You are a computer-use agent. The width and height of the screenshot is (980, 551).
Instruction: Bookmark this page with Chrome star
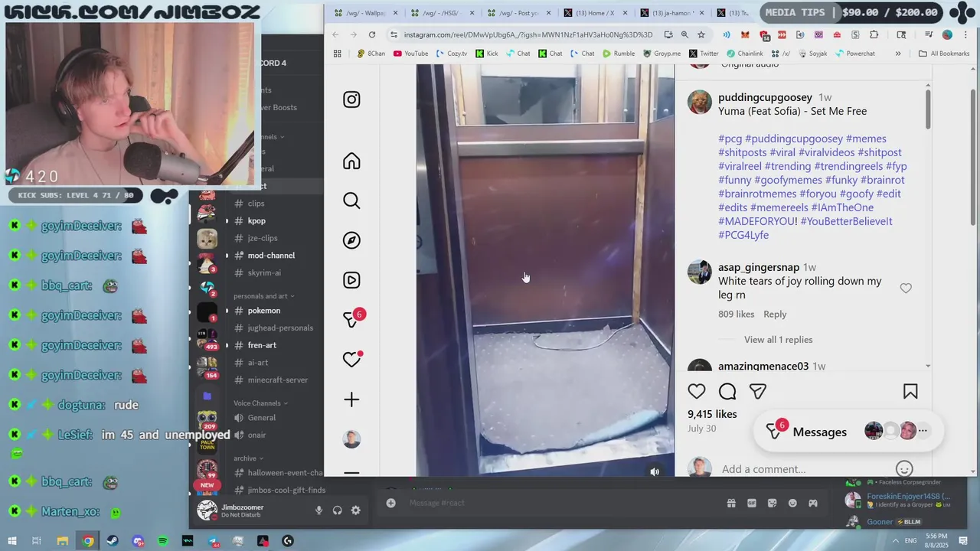click(701, 34)
